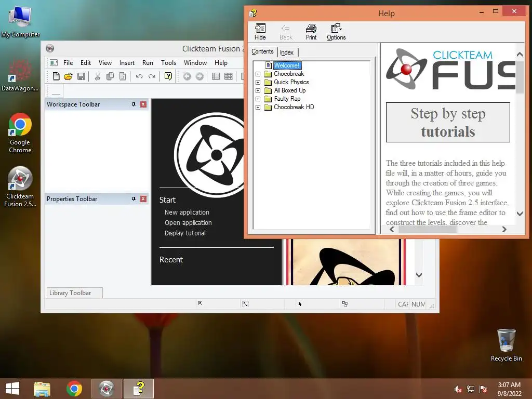
Task: Switch to the Contents tab in Help
Action: tap(262, 51)
